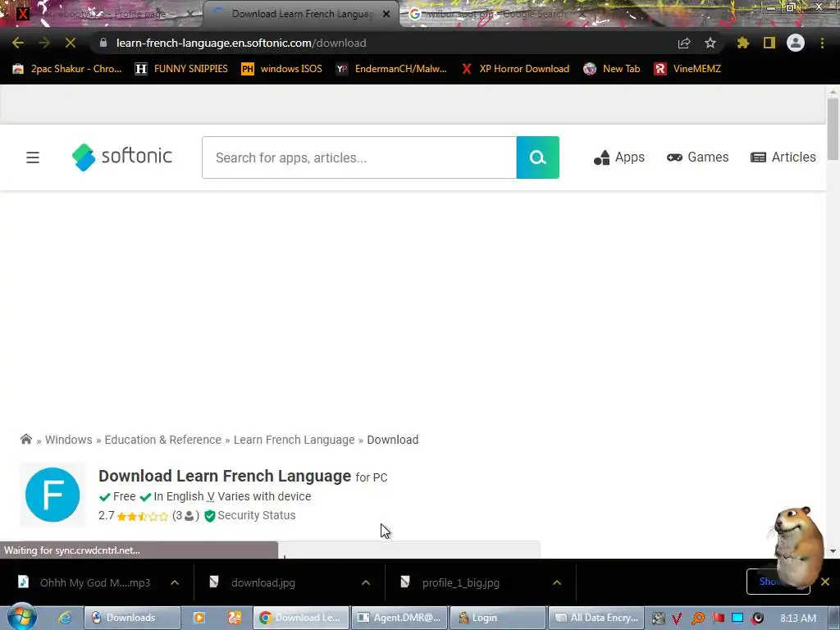Screen dimensions: 840x630
Task: Click the red flag tray icon
Action: 718,619
